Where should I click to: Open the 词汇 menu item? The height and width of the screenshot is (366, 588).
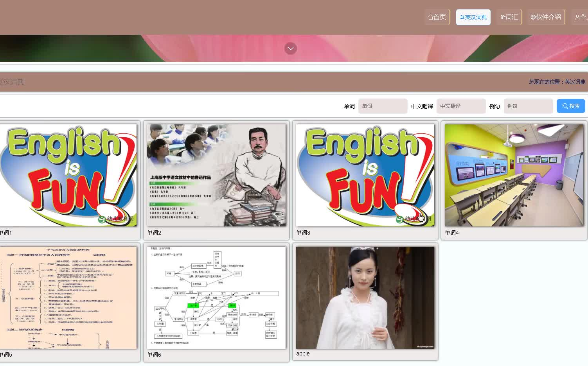tap(509, 17)
